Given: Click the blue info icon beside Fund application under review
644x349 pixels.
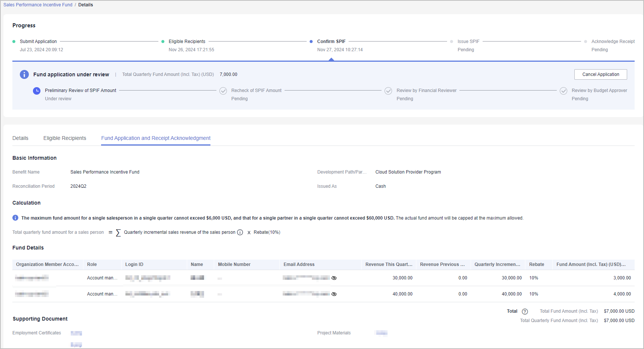Looking at the screenshot, I should (x=24, y=74).
